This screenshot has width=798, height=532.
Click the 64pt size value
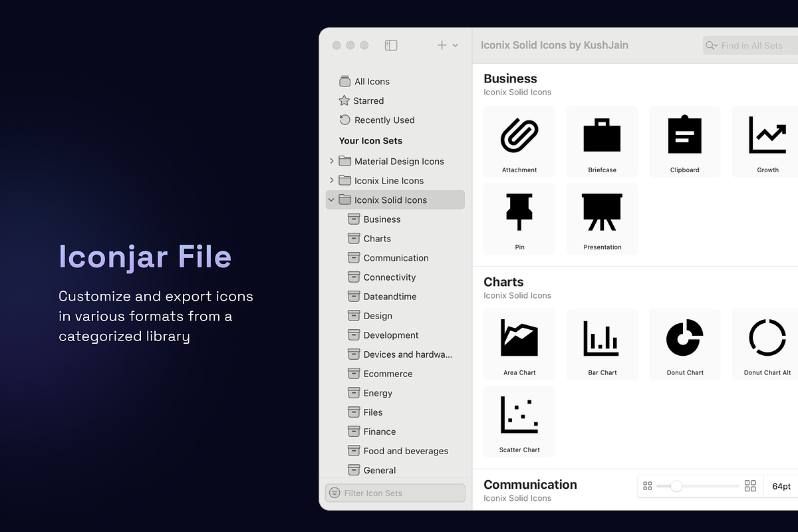point(781,486)
